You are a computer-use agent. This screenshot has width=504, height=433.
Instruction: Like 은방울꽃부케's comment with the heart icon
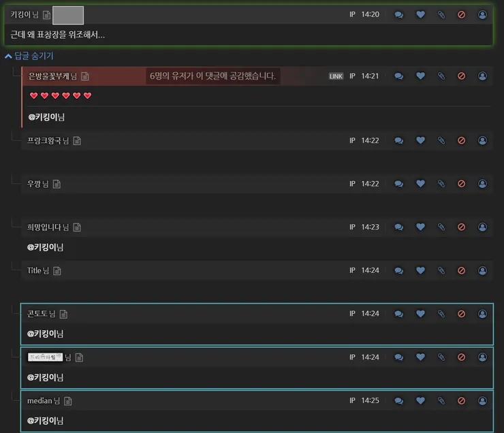tap(420, 76)
